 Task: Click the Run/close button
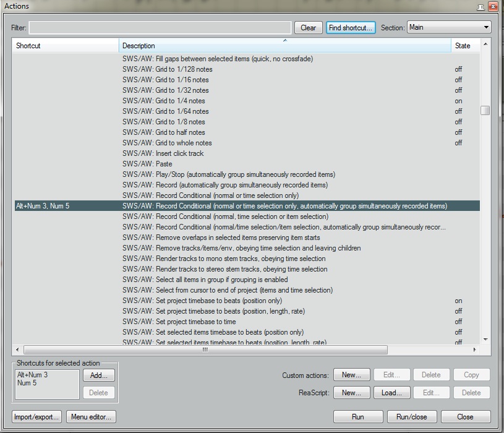coord(412,416)
